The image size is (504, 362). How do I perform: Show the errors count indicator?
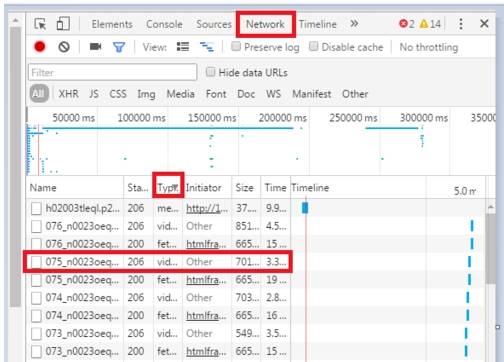(407, 24)
